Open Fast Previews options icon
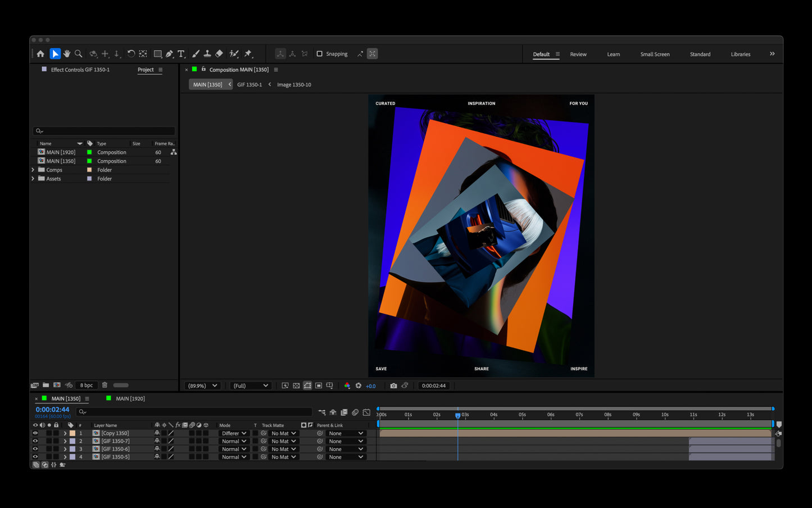 tap(285, 385)
